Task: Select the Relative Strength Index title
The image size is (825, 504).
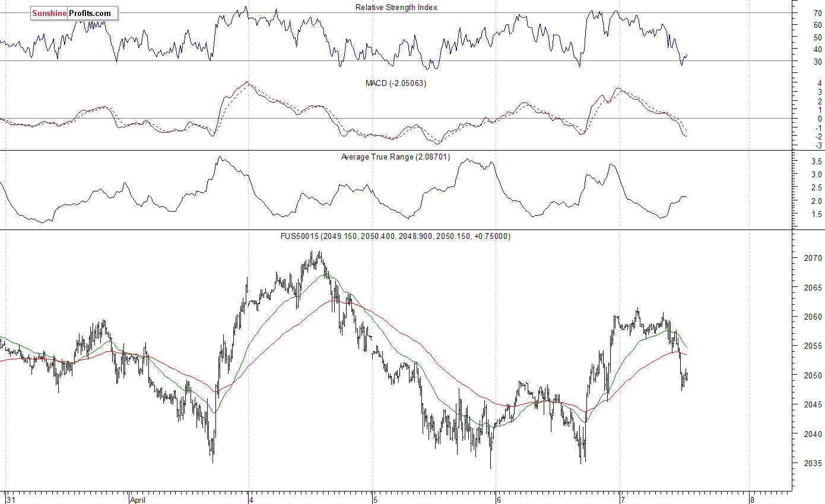Action: [x=396, y=8]
